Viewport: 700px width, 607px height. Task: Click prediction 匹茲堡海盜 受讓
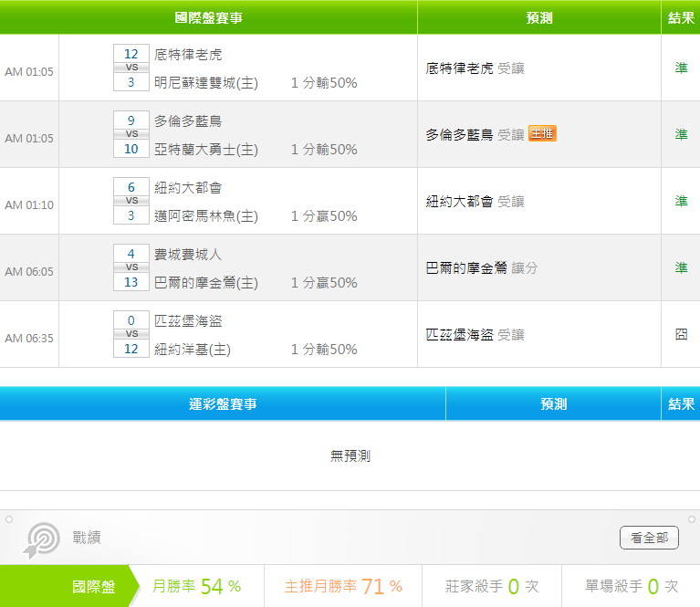[x=475, y=335]
